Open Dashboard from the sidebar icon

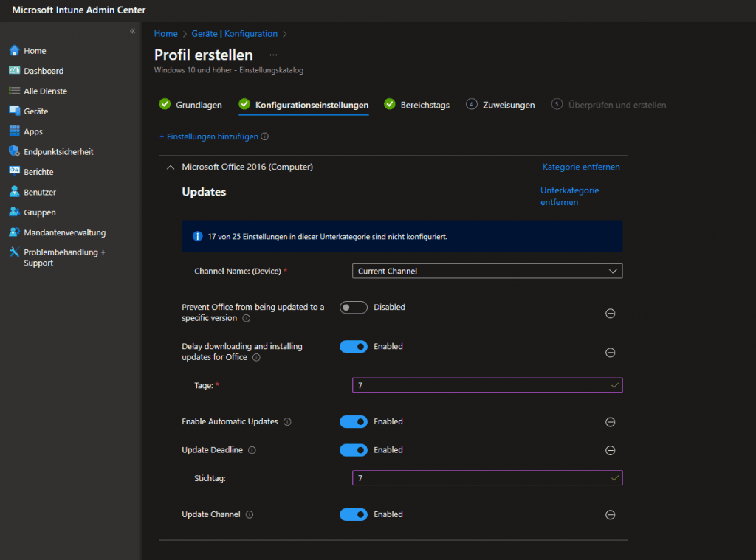[x=14, y=71]
